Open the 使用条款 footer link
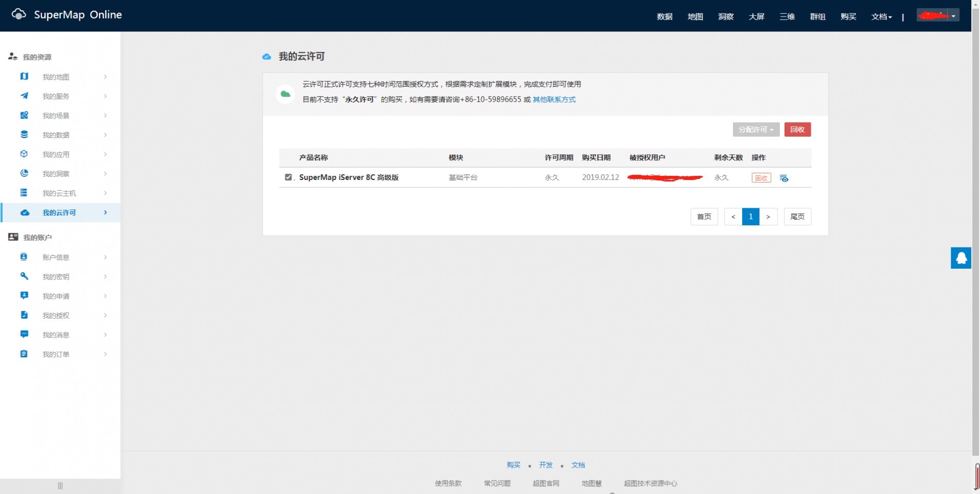Screen dimensions: 980x494 [x=448, y=483]
